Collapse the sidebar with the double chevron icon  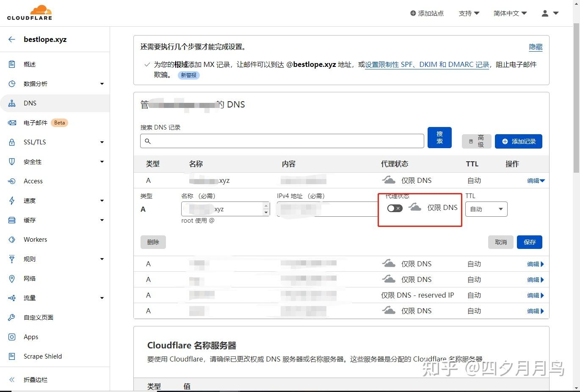coord(12,380)
